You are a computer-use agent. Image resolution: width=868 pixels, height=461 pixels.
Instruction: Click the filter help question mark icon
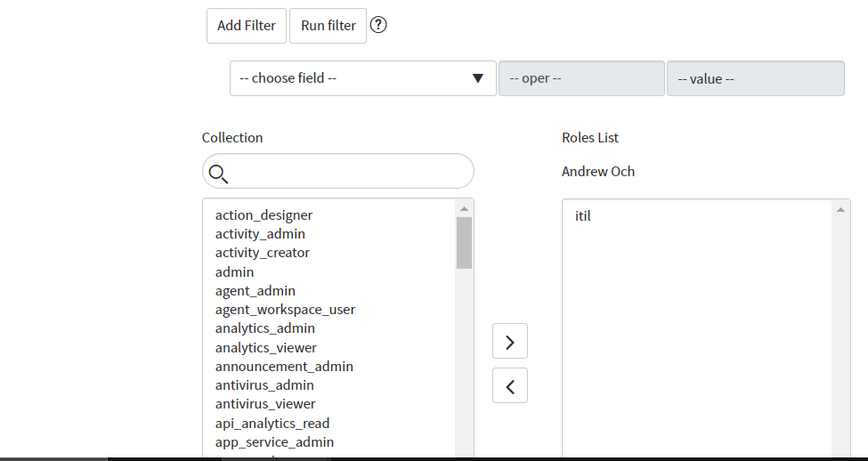click(378, 25)
